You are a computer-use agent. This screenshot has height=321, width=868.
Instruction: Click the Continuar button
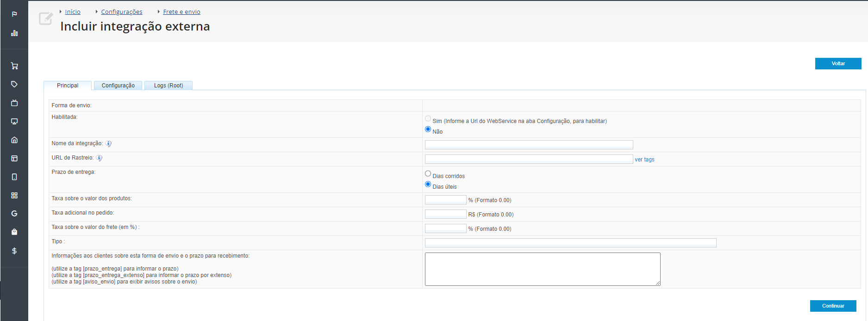click(x=833, y=306)
